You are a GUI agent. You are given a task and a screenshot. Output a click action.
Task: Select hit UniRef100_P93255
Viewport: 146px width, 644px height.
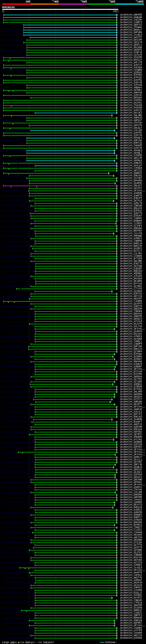[131, 58]
